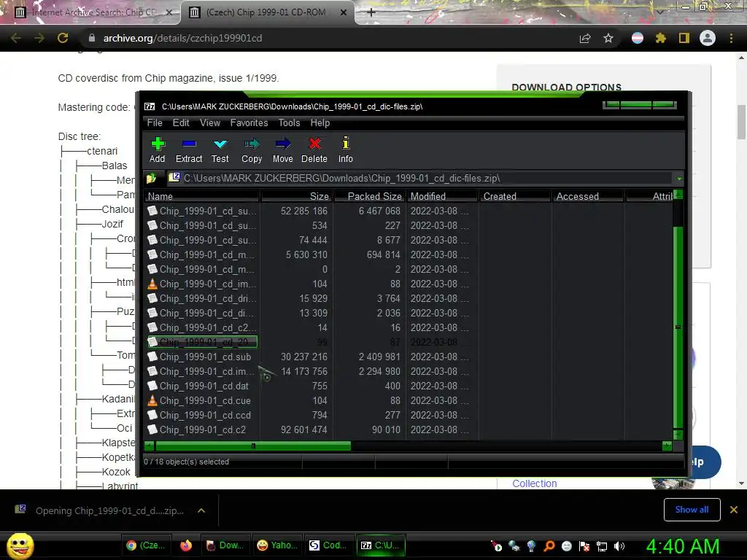Click the share page icon in address bar

pos(585,38)
